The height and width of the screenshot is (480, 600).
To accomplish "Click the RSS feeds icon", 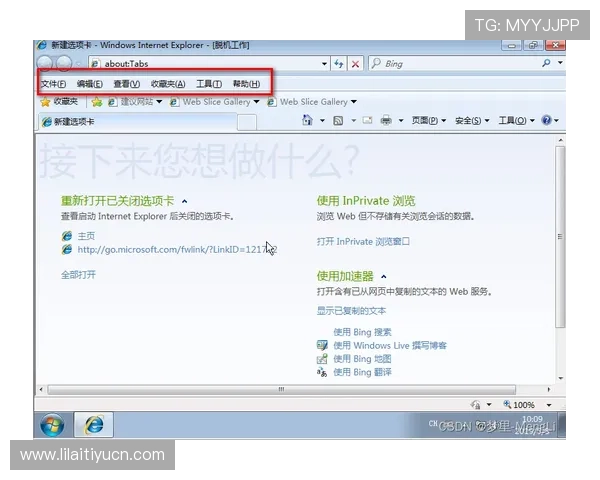I will (x=338, y=121).
